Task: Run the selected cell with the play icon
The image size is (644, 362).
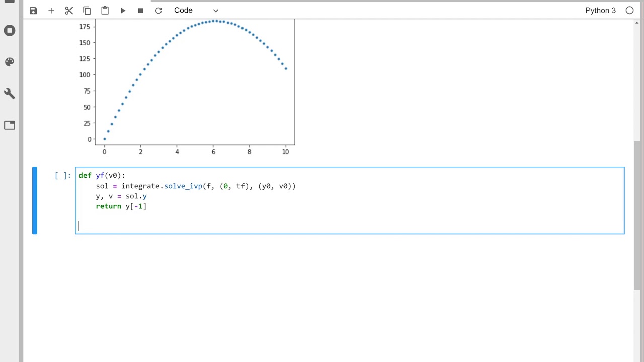Action: click(123, 10)
